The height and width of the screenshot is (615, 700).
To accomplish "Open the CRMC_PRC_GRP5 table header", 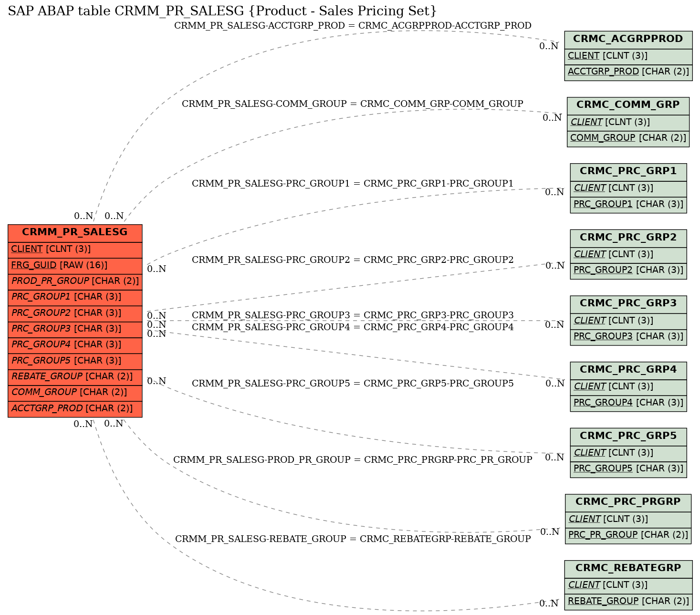I will [628, 437].
